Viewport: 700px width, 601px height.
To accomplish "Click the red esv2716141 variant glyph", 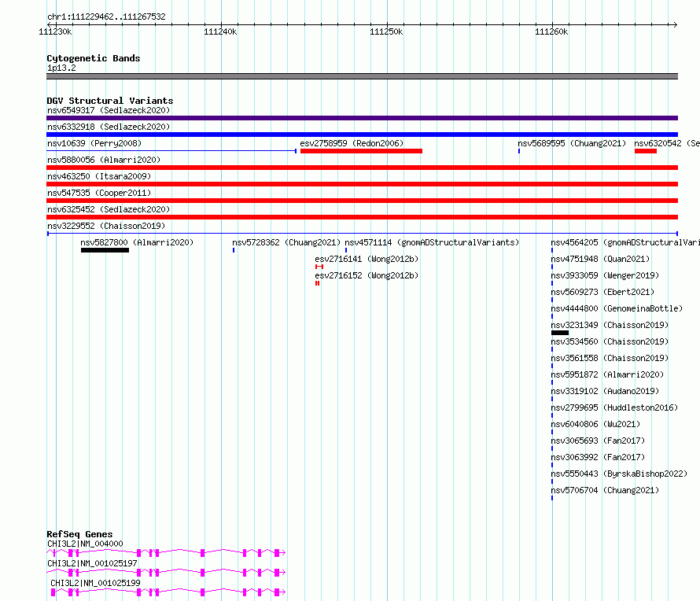I will click(x=319, y=267).
